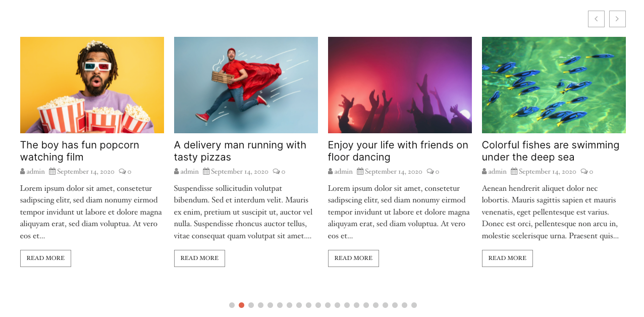
Task: Click comment icon under colorful fishes post
Action: pos(583,172)
